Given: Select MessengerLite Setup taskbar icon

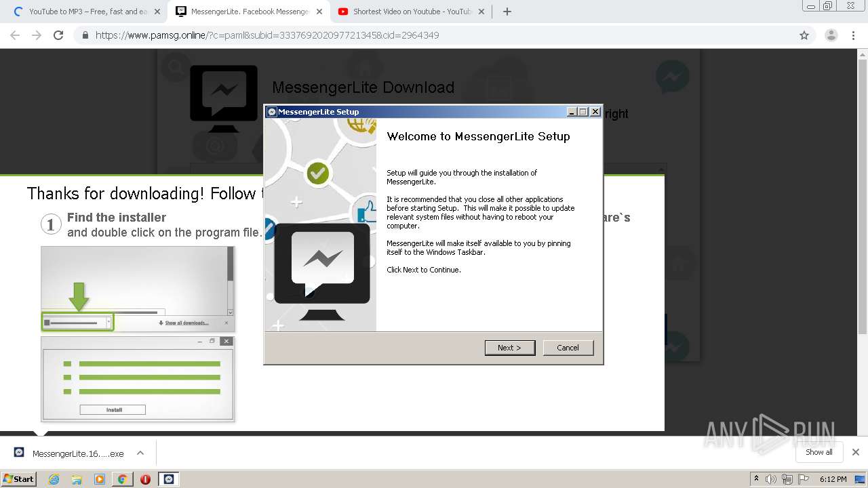Looking at the screenshot, I should 169,479.
